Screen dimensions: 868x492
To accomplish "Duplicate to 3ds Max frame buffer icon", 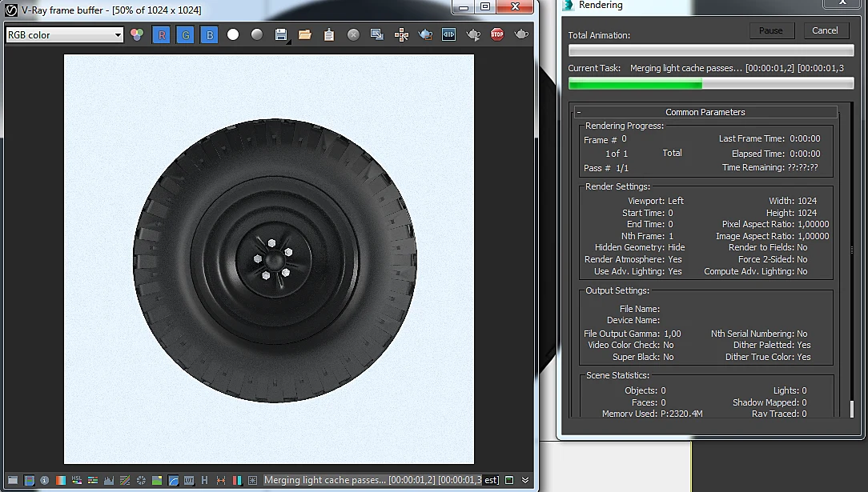I will click(377, 35).
